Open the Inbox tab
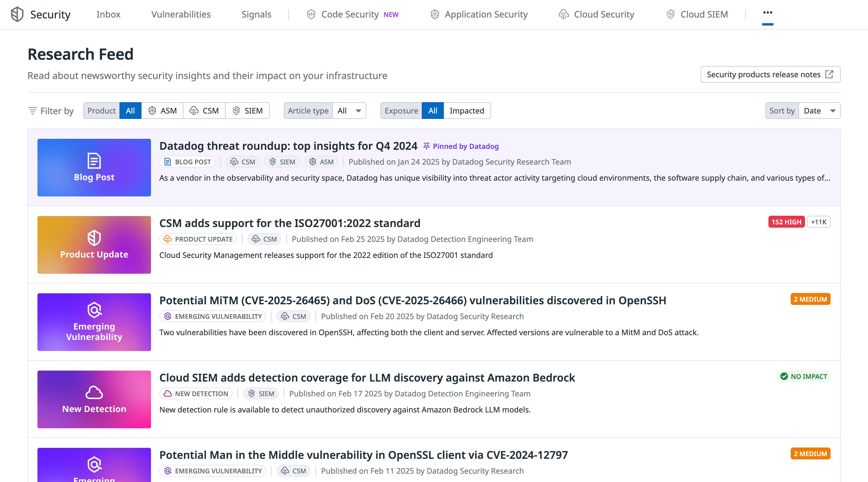Screen dimensions: 868x482 [x=108, y=15]
